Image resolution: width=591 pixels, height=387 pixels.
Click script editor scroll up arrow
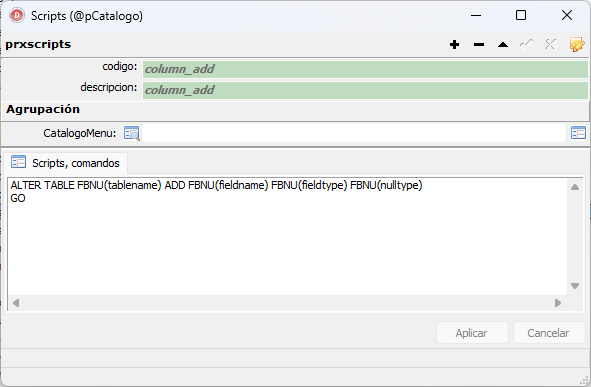point(575,187)
